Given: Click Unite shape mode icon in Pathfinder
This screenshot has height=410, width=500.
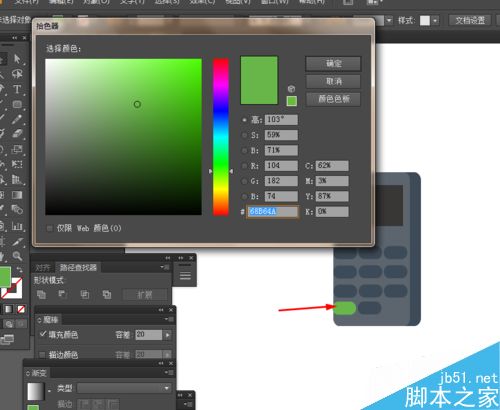Looking at the screenshot, I should (x=41, y=294).
